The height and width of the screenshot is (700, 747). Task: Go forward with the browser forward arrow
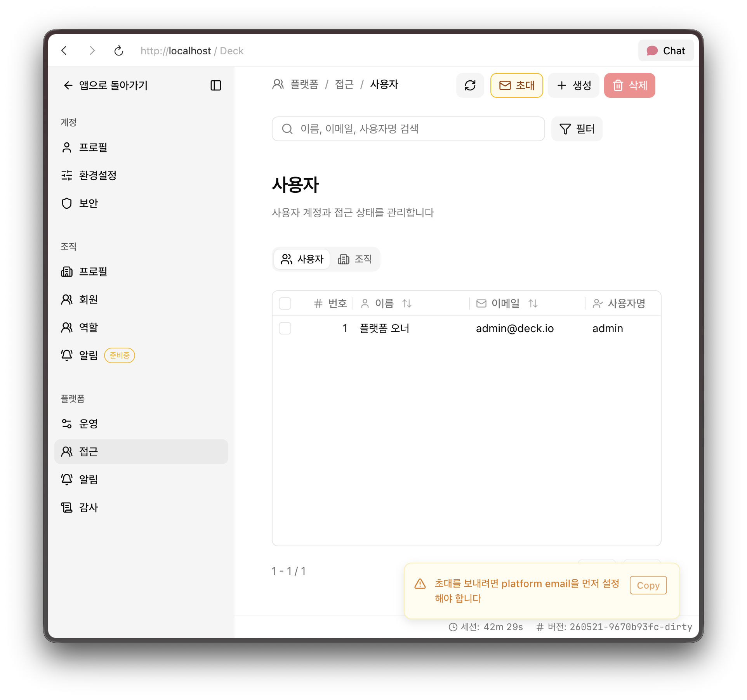(x=92, y=50)
